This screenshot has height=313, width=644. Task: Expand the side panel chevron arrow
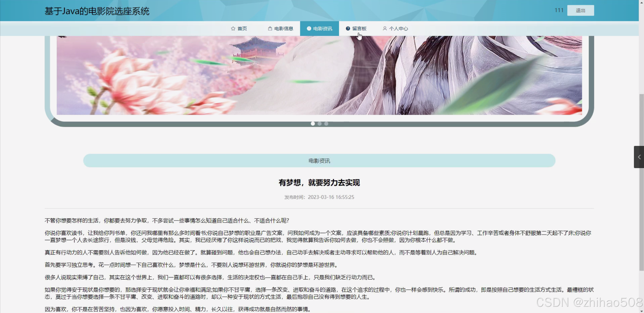[x=639, y=157]
